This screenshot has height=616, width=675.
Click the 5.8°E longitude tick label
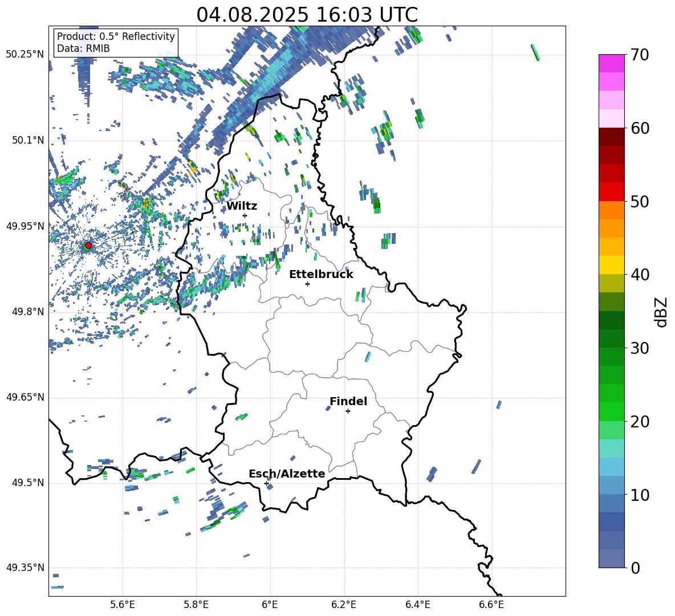[x=196, y=605]
